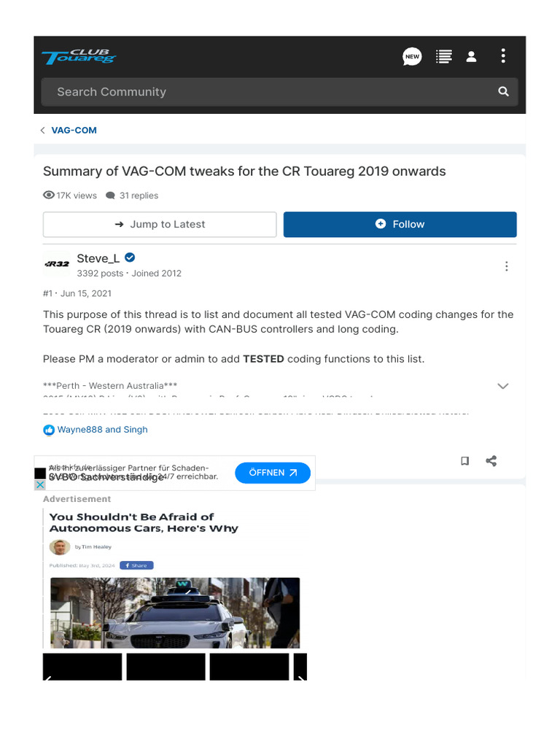Click the Club Touareg logo

(79, 56)
